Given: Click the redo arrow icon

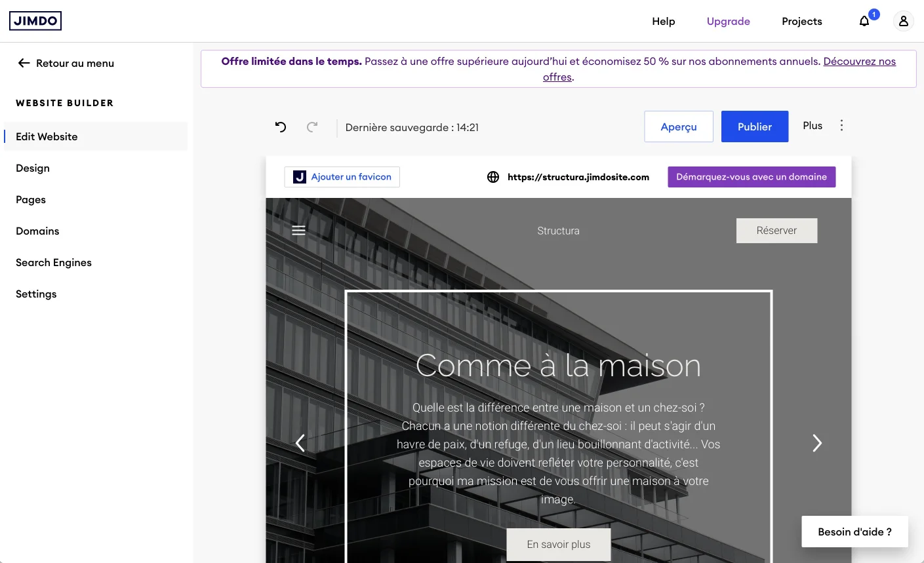Looking at the screenshot, I should 312,127.
